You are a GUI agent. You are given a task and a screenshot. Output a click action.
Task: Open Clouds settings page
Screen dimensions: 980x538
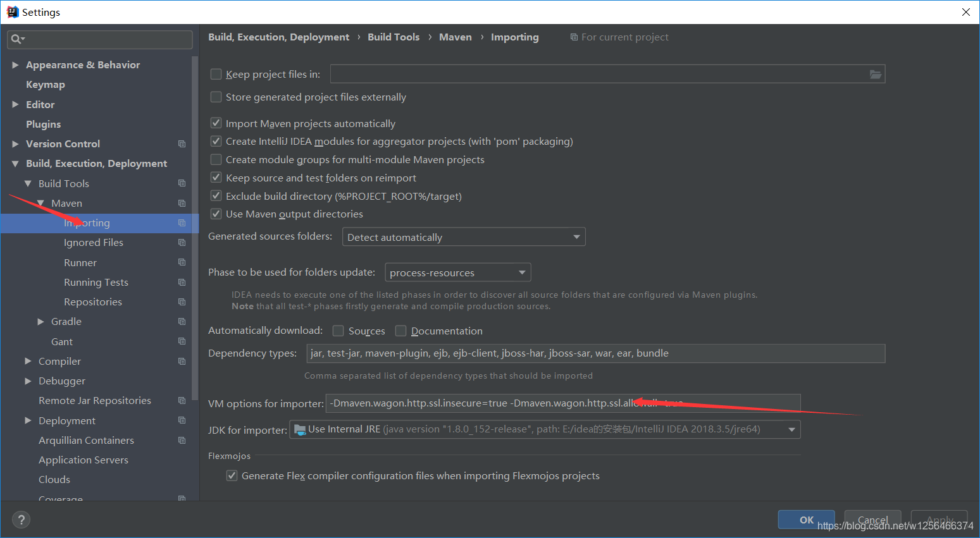(x=54, y=479)
